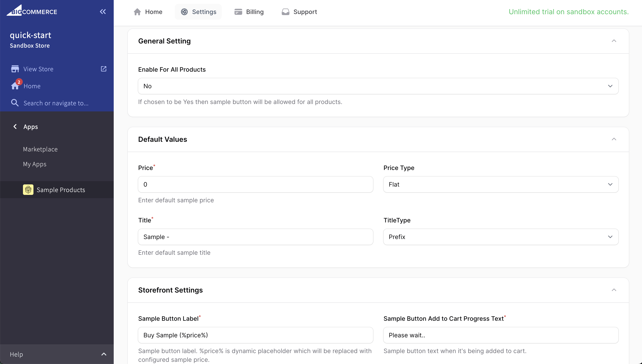Open the Support tab

(299, 12)
